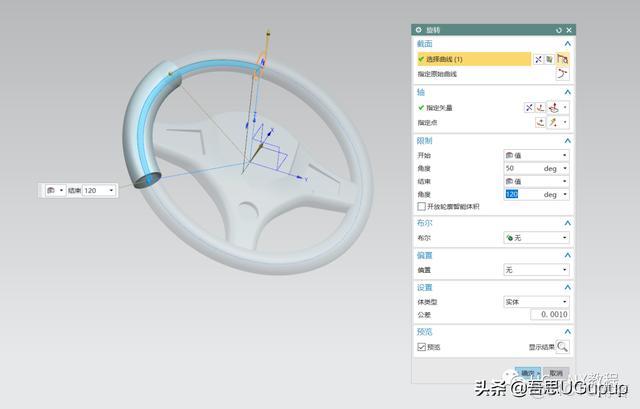
Task: Click the Revolve dialog settings gear icon
Action: pyautogui.click(x=418, y=30)
